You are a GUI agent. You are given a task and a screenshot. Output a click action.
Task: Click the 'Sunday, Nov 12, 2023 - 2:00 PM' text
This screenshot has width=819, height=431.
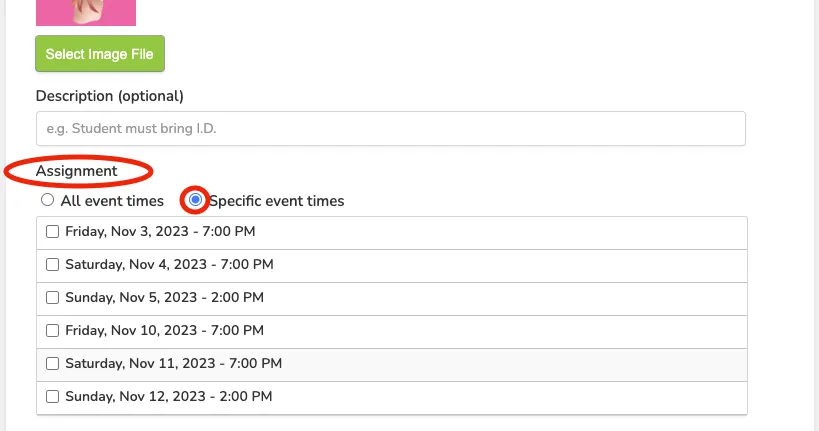click(169, 397)
